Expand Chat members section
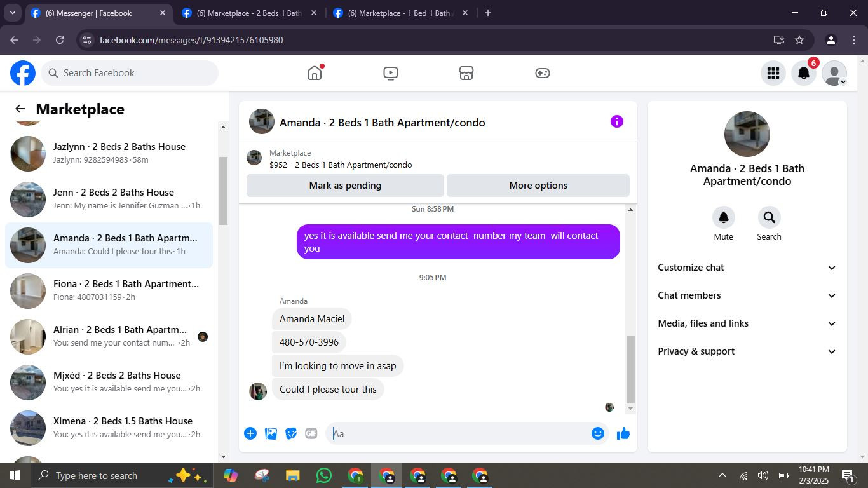 pyautogui.click(x=747, y=295)
